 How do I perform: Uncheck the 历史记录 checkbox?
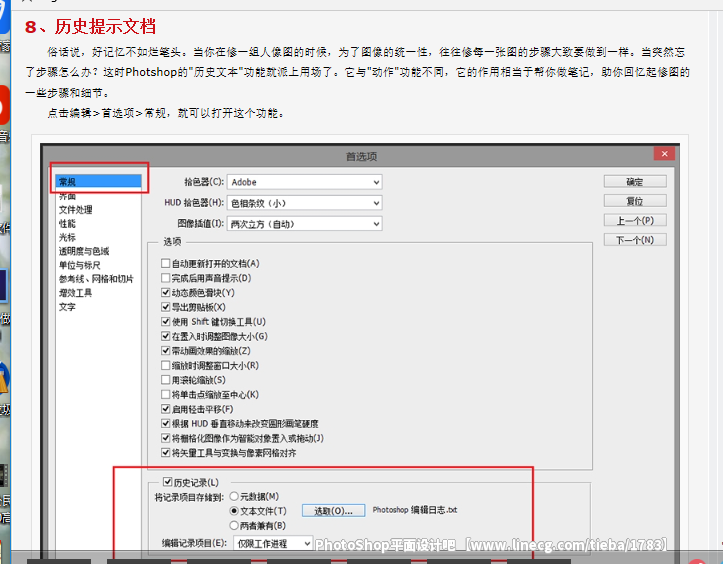(x=168, y=482)
